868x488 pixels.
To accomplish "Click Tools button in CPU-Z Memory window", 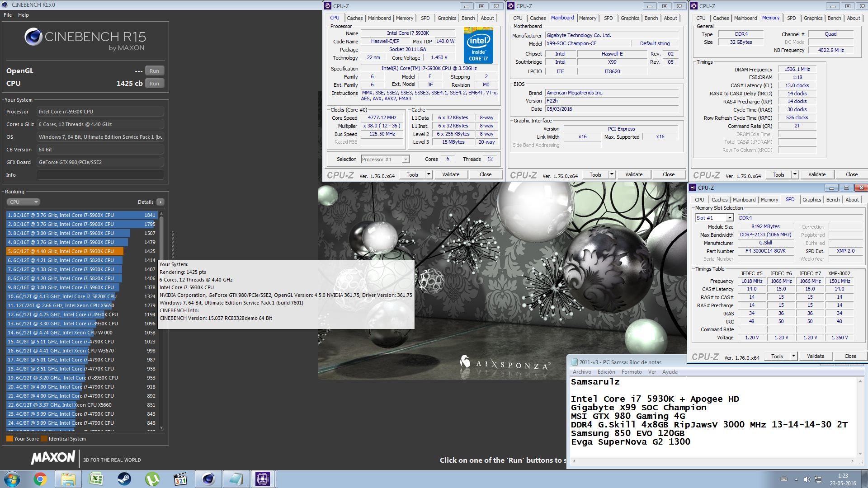I will pyautogui.click(x=778, y=174).
